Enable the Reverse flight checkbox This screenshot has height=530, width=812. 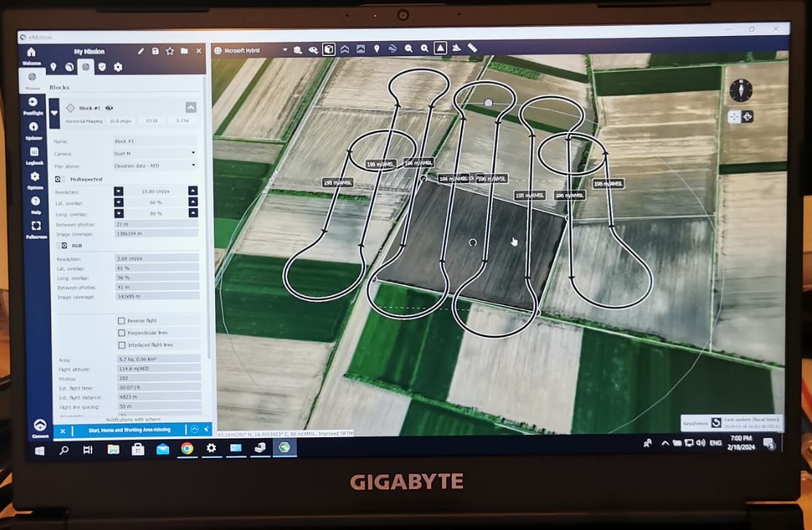point(122,321)
